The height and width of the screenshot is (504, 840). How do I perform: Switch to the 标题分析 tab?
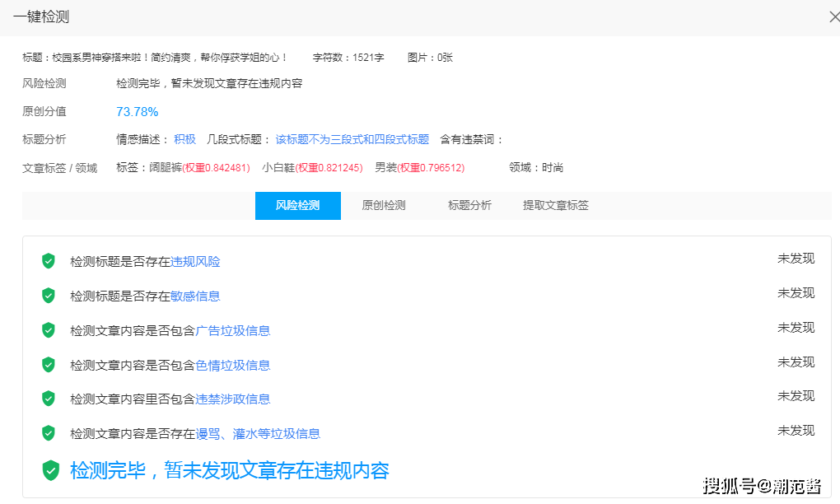point(468,205)
